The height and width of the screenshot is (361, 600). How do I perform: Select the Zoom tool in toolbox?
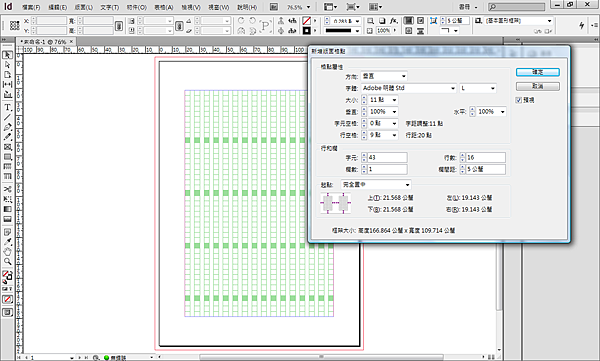click(x=7, y=262)
